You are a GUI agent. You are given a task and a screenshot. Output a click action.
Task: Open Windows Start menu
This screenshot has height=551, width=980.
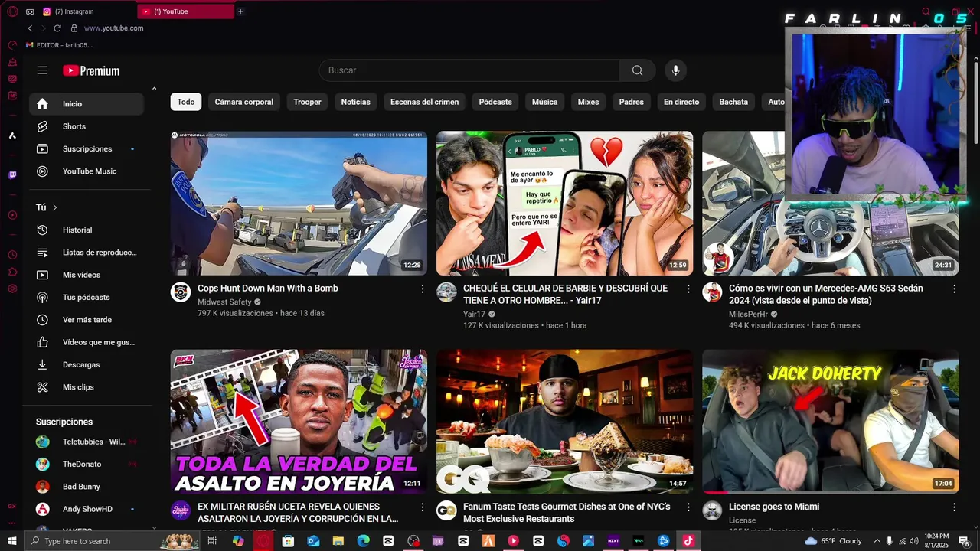tap(12, 541)
